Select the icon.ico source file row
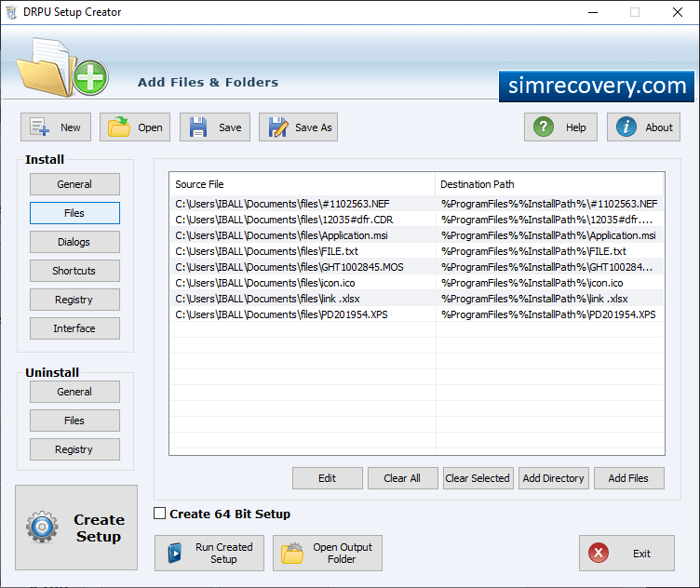The height and width of the screenshot is (588, 700). pyautogui.click(x=303, y=283)
